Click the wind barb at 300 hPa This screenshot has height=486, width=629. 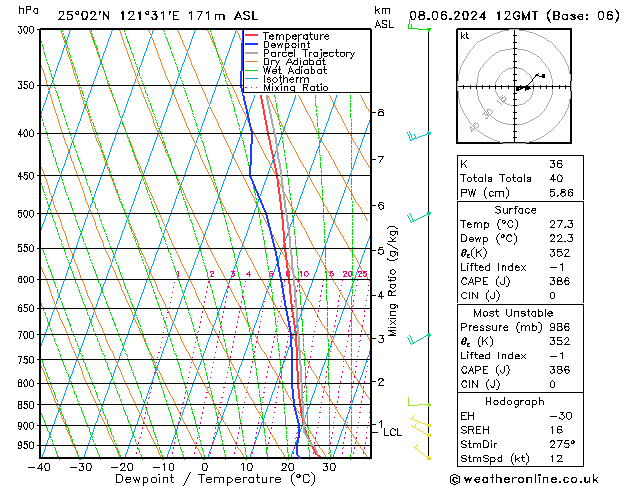(418, 27)
